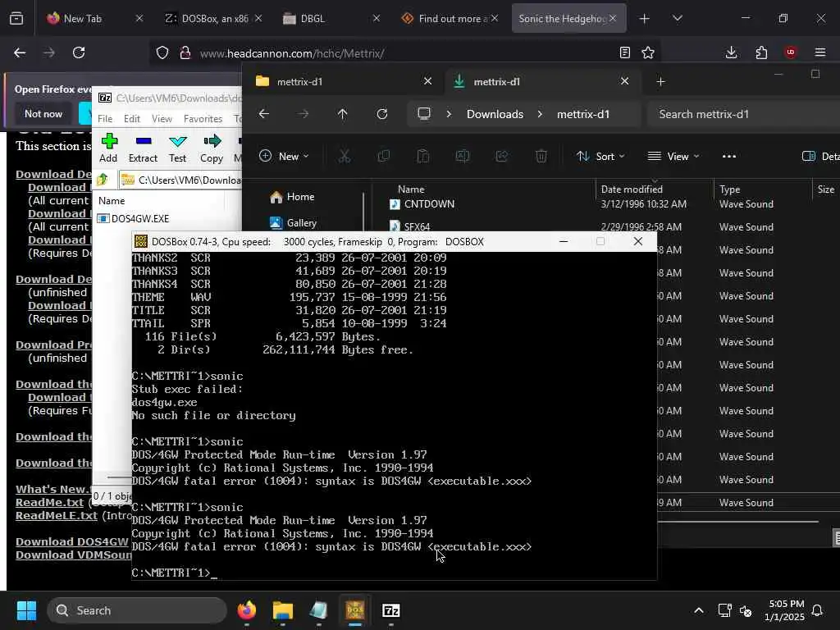
Task: Open Firefox extensions puzzle icon
Action: (761, 52)
